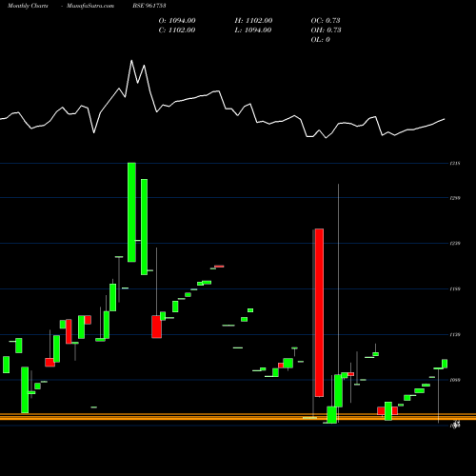476x476 pixels.
Task: Click the "OC: 0.73" readout
Action: point(326,21)
